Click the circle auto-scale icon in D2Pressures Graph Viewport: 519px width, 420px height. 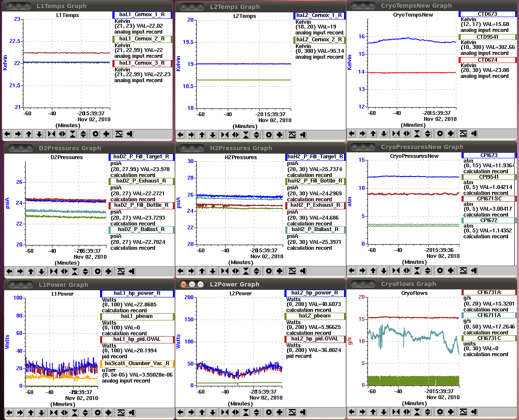tap(98, 271)
